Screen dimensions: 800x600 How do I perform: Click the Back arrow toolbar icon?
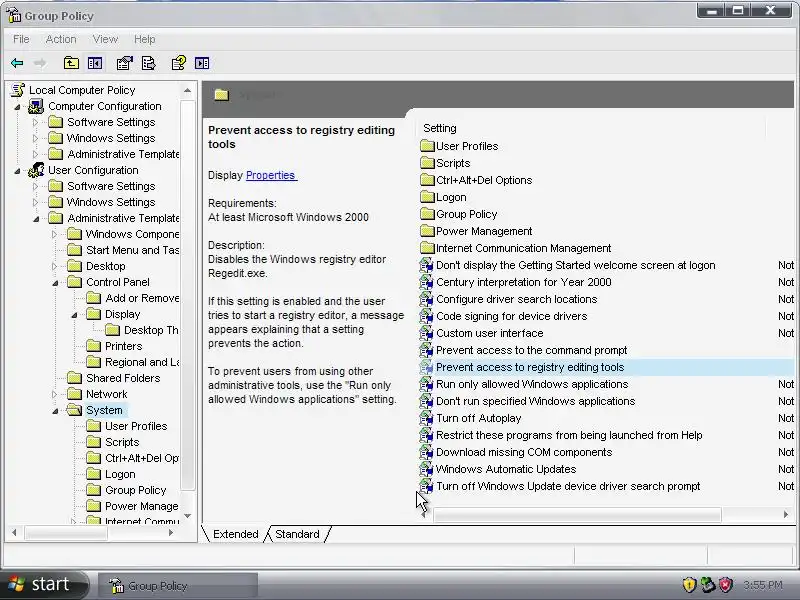coord(17,63)
